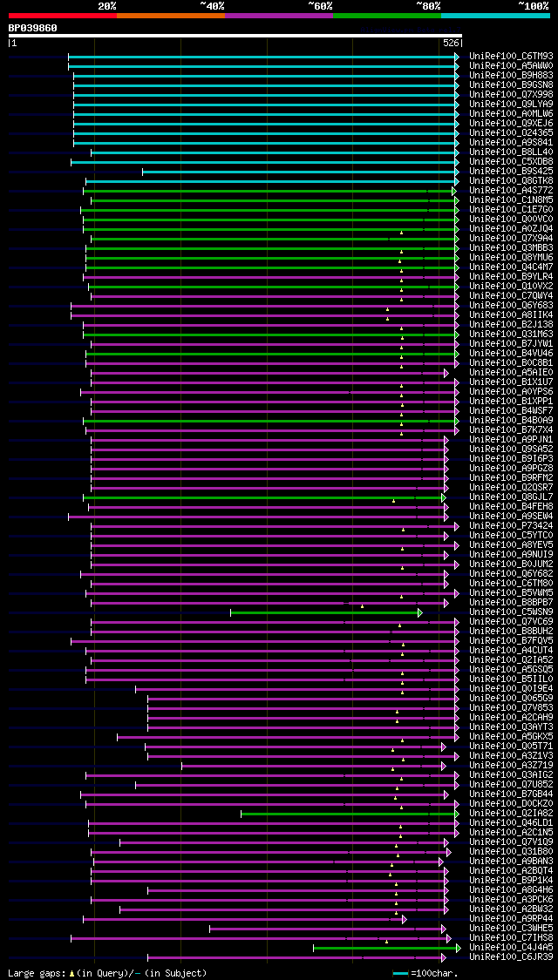
Task: Open hit UniRef100_C7QWY4
Action: (x=511, y=295)
